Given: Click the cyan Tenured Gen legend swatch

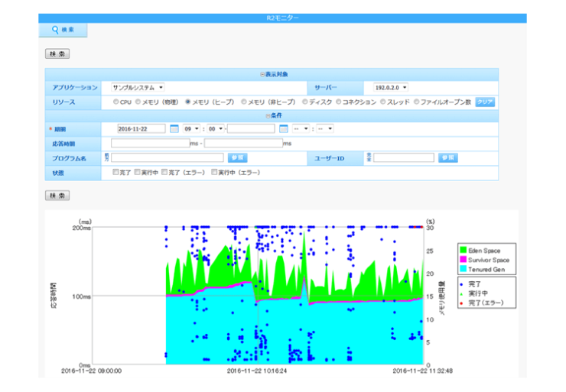Looking at the screenshot, I should 463,269.
